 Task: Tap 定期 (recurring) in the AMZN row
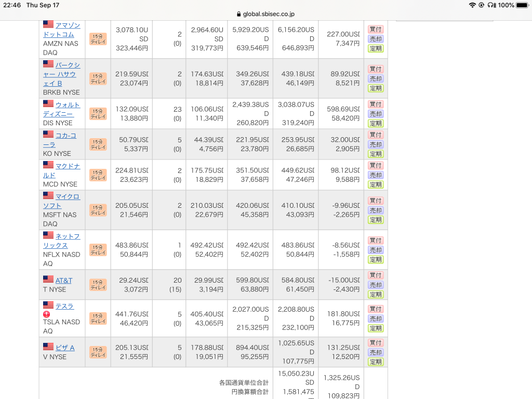click(x=376, y=48)
